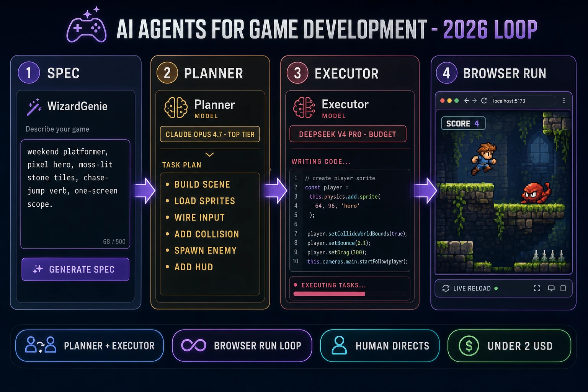Image resolution: width=588 pixels, height=392 pixels.
Task: Select the Spawn Enemy task
Action: click(x=205, y=250)
